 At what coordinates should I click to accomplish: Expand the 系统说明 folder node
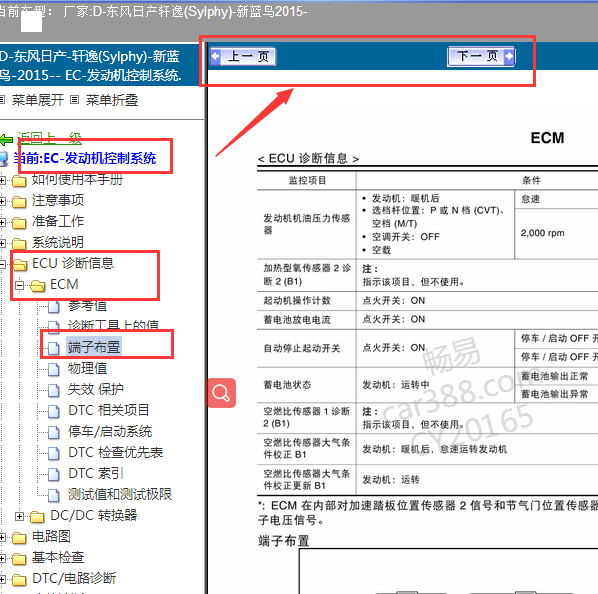[2, 243]
